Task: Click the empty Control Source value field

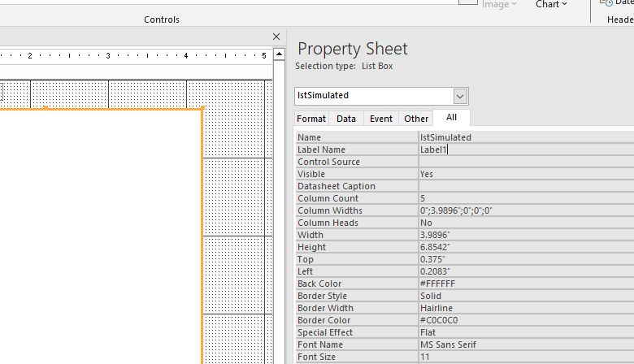Action: tap(526, 162)
